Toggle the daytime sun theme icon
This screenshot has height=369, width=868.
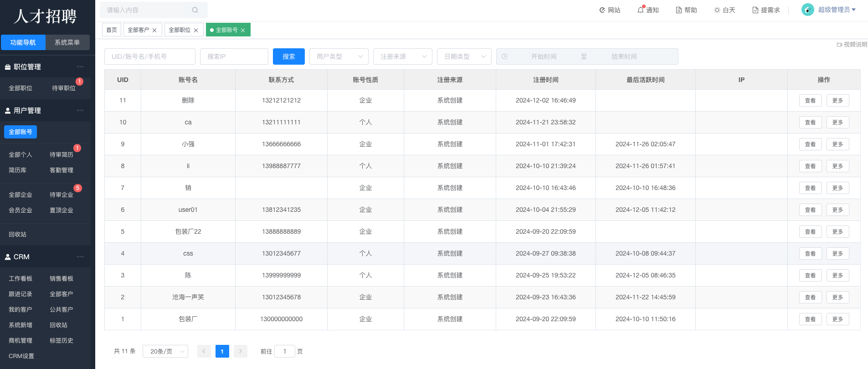coord(717,10)
